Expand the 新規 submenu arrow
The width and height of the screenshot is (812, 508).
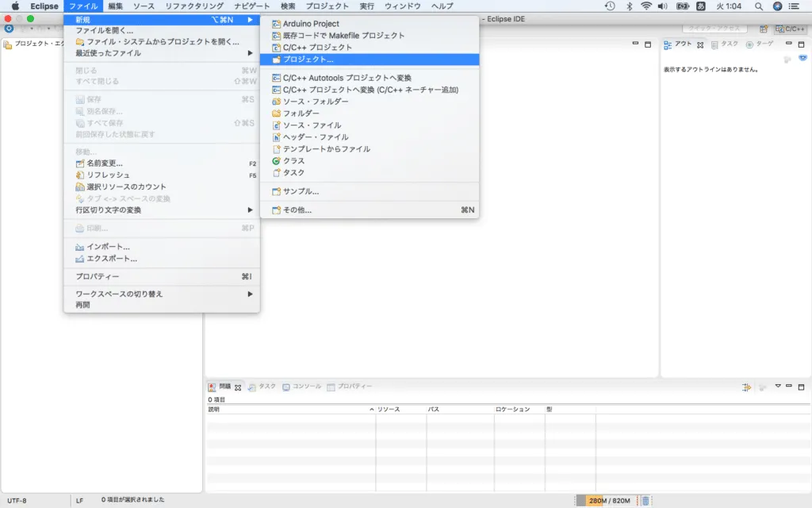click(250, 20)
